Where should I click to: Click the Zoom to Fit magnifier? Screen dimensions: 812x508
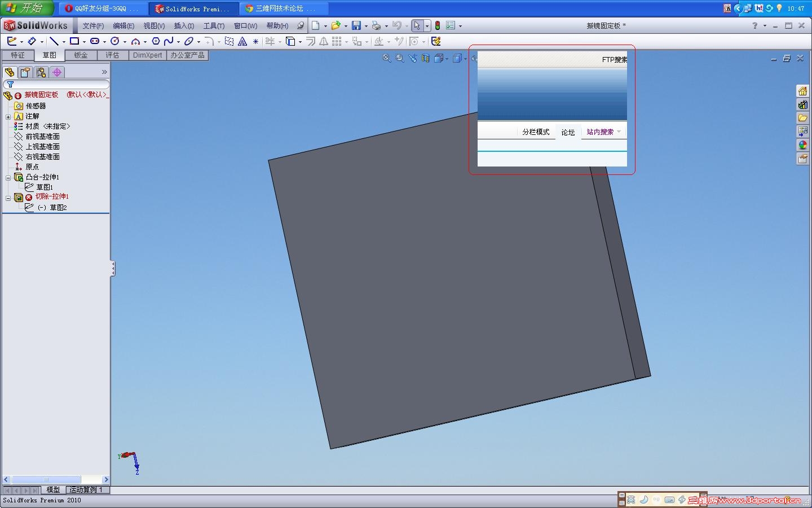click(387, 58)
